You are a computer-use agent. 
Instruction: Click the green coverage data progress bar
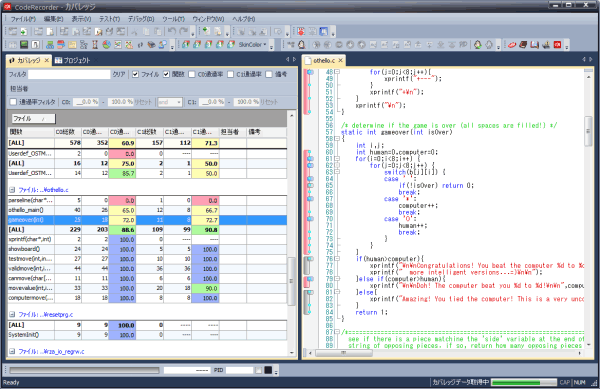tap(523, 382)
